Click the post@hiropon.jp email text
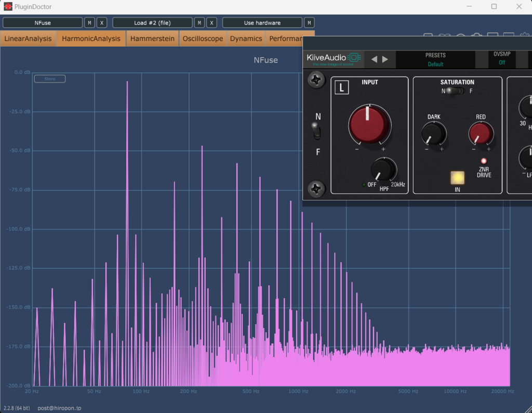 point(59,408)
